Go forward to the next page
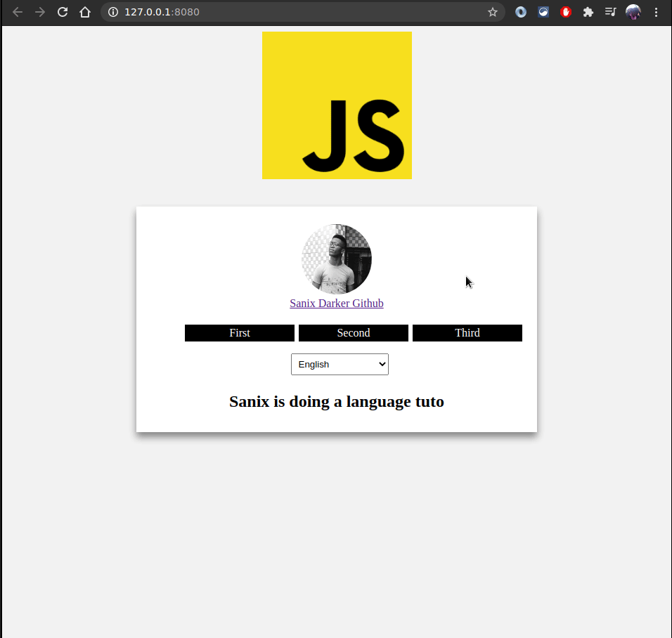The image size is (672, 638). click(40, 12)
